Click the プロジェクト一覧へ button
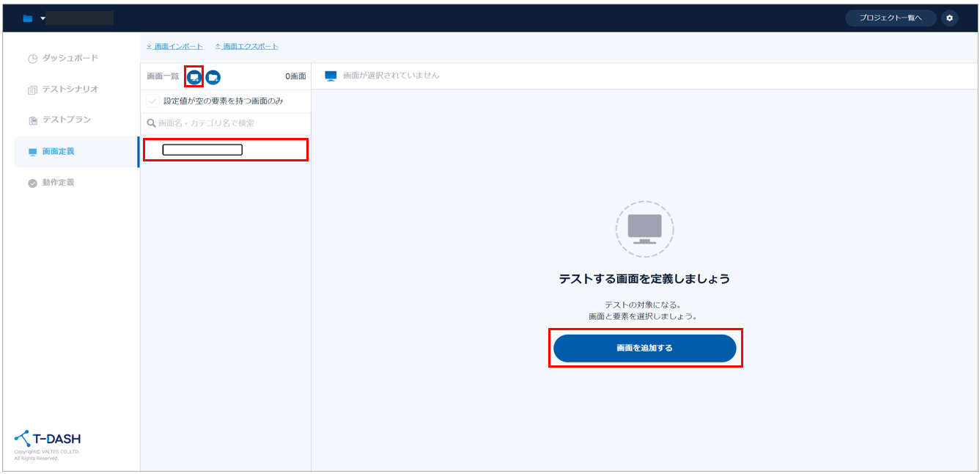Image resolution: width=980 pixels, height=474 pixels. pos(890,18)
